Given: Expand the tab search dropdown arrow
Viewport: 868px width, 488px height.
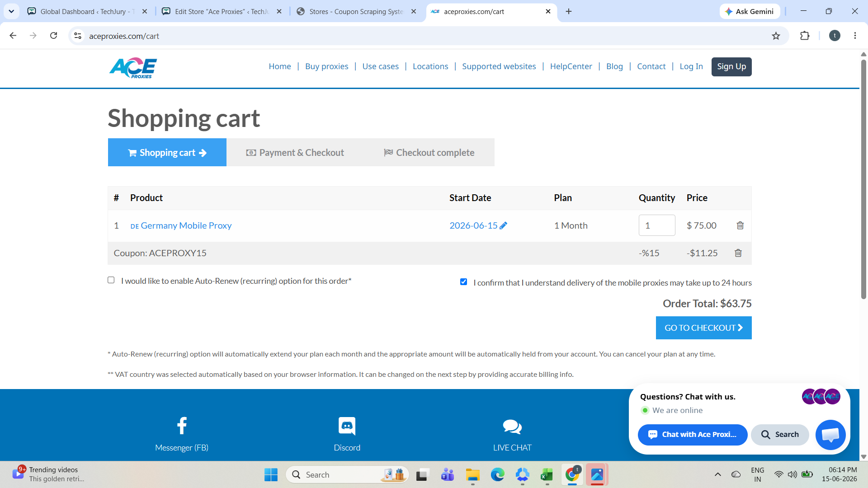Looking at the screenshot, I should (11, 11).
